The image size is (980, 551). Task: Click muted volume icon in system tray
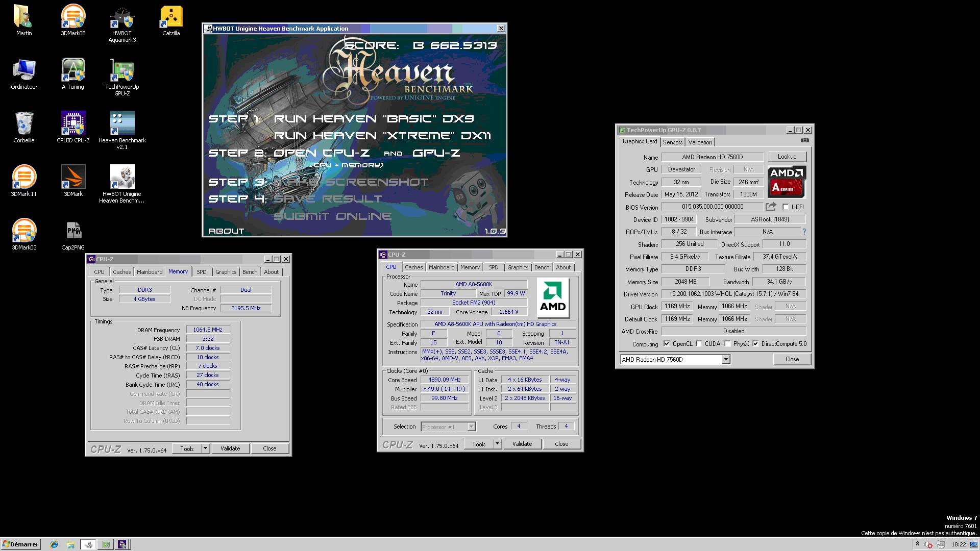(x=928, y=544)
